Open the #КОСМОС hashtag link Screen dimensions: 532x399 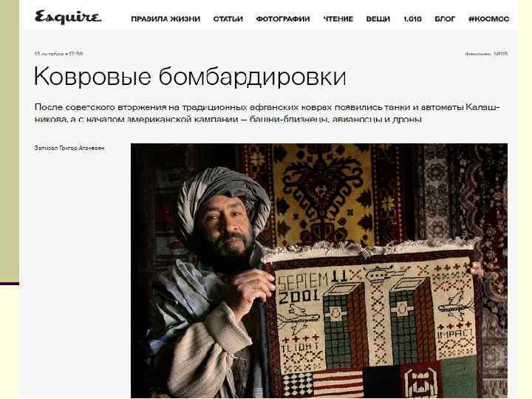[488, 19]
